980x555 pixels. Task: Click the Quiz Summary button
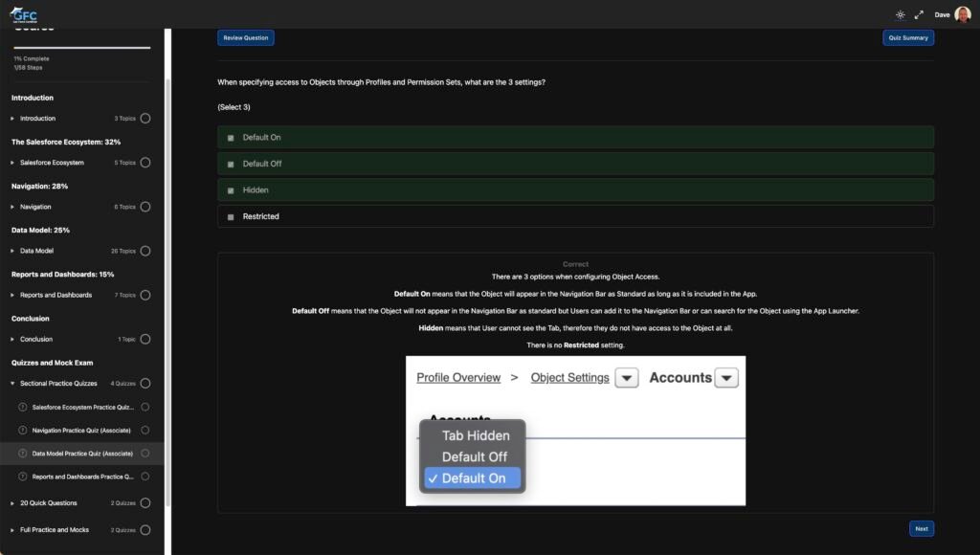point(908,37)
